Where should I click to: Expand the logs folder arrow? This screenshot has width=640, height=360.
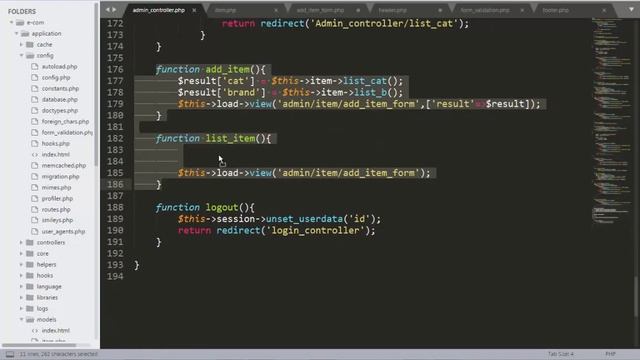21,309
